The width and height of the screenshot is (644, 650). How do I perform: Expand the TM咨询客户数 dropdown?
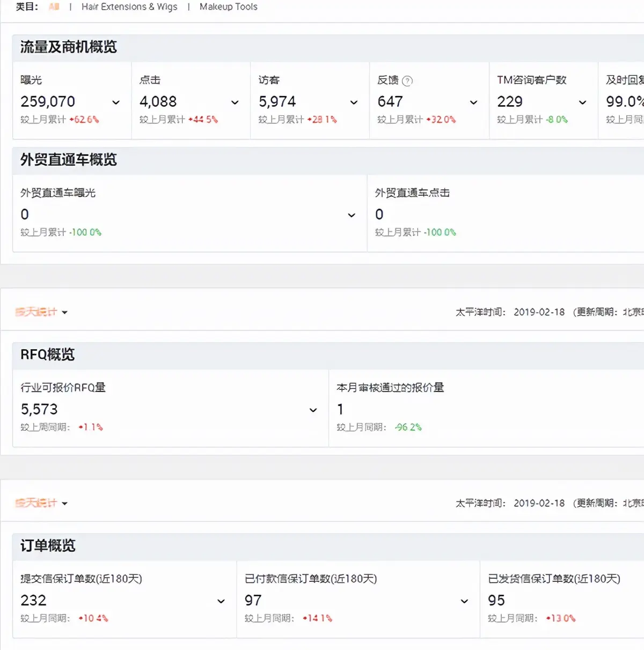tap(582, 102)
